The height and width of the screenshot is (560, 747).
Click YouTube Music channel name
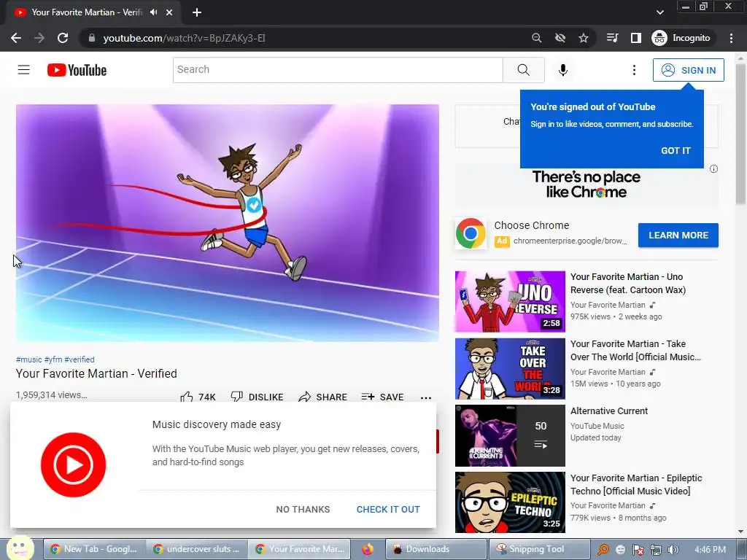point(597,426)
